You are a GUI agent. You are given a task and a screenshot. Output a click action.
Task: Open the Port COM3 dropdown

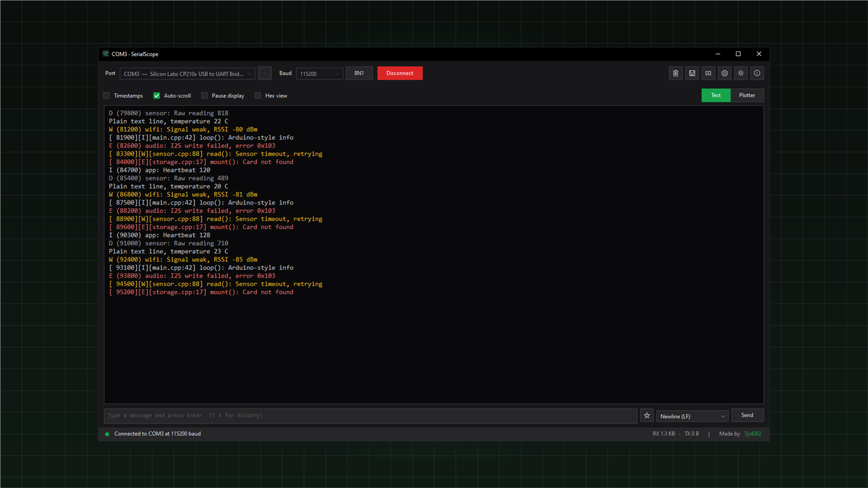coord(187,73)
